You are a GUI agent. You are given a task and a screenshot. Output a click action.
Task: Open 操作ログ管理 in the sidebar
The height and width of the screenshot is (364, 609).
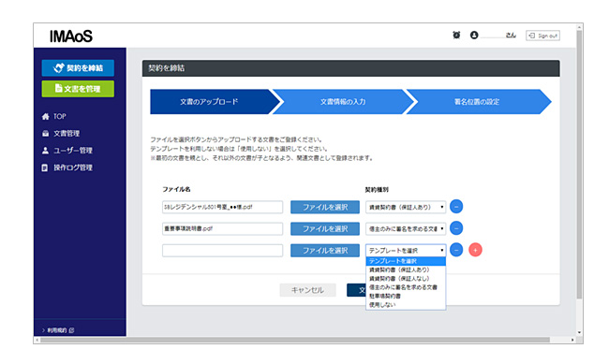pos(67,167)
